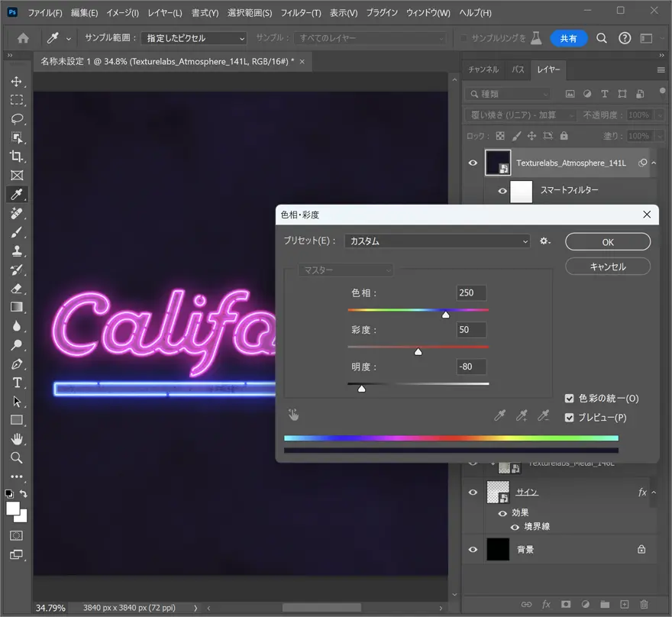Screen dimensions: 672x617
Task: Open preset options gear in Hue/Saturation dialog
Action: click(544, 241)
